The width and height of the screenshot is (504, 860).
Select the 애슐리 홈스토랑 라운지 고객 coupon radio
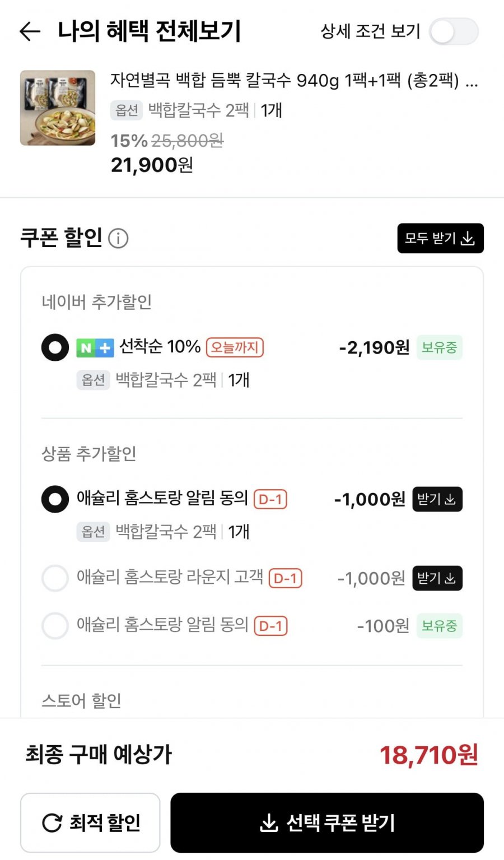[55, 578]
